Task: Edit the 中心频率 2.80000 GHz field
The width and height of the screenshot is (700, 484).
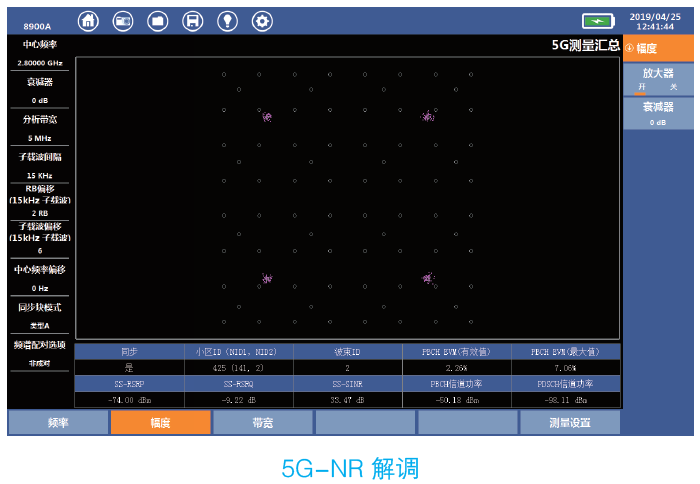Action: click(x=40, y=53)
